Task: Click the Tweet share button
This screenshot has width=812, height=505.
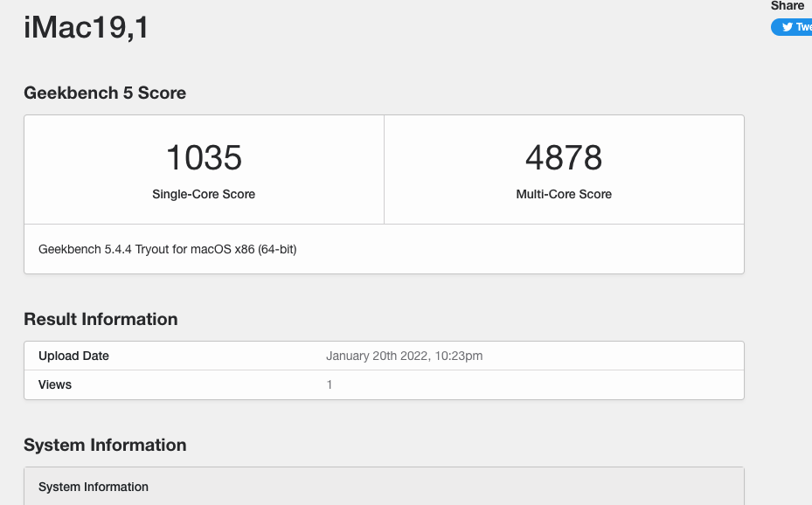Action: point(791,27)
